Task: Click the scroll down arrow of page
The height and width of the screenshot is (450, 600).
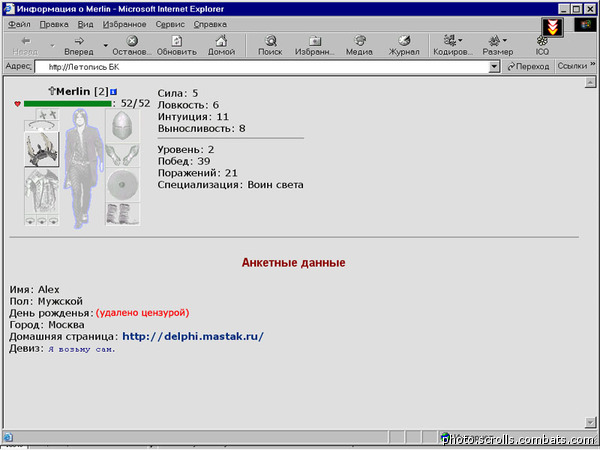Action: pos(590,422)
